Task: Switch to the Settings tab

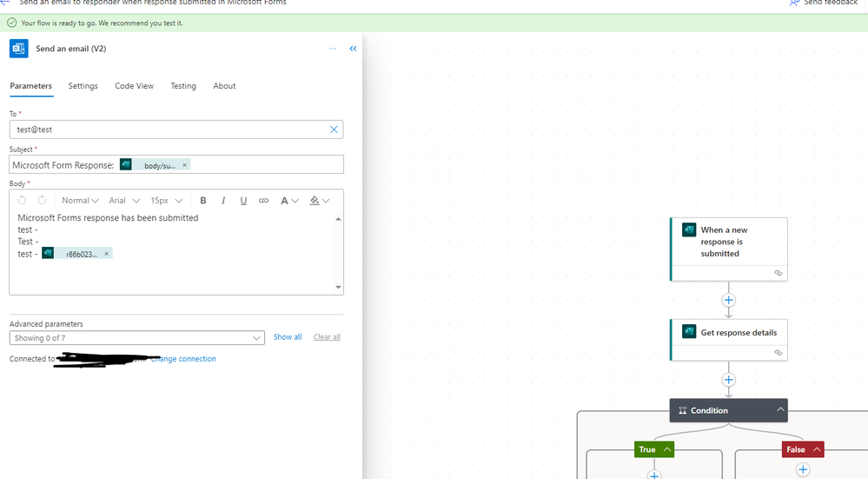Action: pos(83,86)
